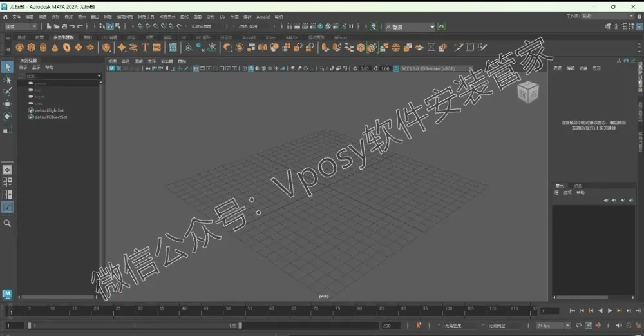Viewport: 644px width, 336px height.
Task: Click the Multi-Cut knife shelf icon
Action: pyautogui.click(x=459, y=47)
